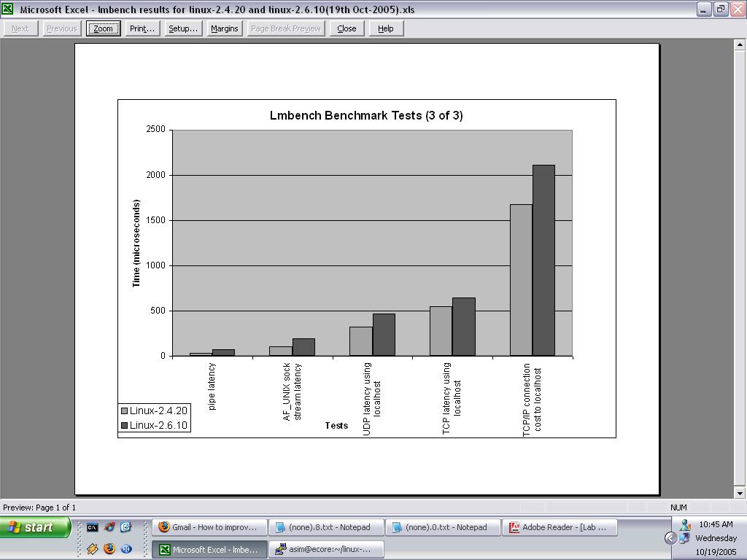Switch to asim@ecore PuTTY session window
Viewport: 747px width, 560px height.
coord(326,549)
